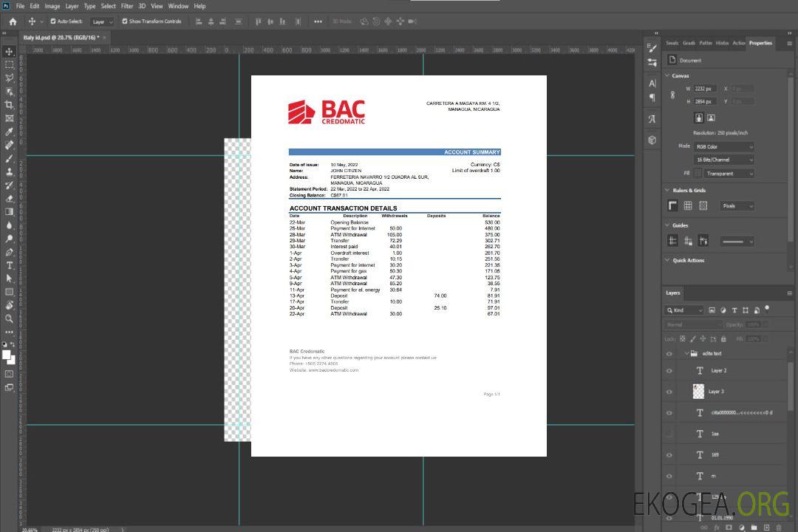This screenshot has height=532, width=798.
Task: Open the Paragraph panel icon
Action: click(652, 98)
